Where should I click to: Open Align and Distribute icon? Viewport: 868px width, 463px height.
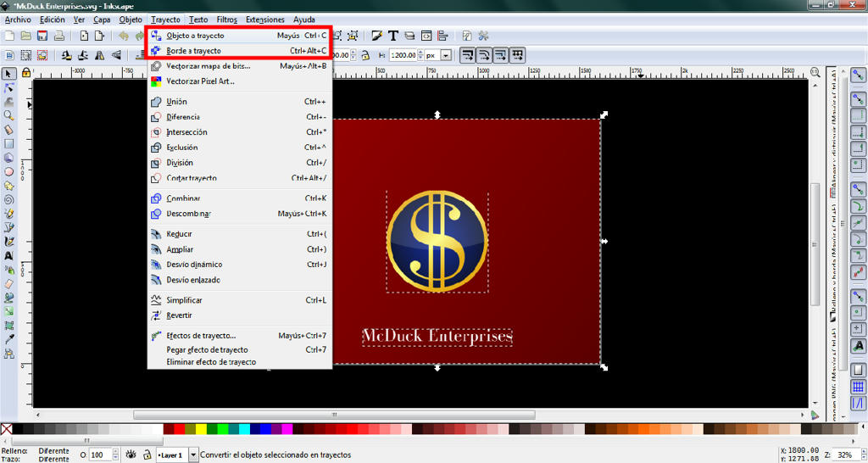[x=442, y=36]
